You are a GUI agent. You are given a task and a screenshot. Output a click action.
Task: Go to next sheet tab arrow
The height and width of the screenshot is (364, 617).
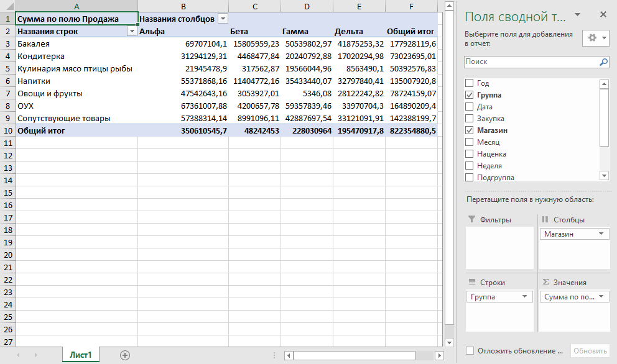pyautogui.click(x=36, y=355)
